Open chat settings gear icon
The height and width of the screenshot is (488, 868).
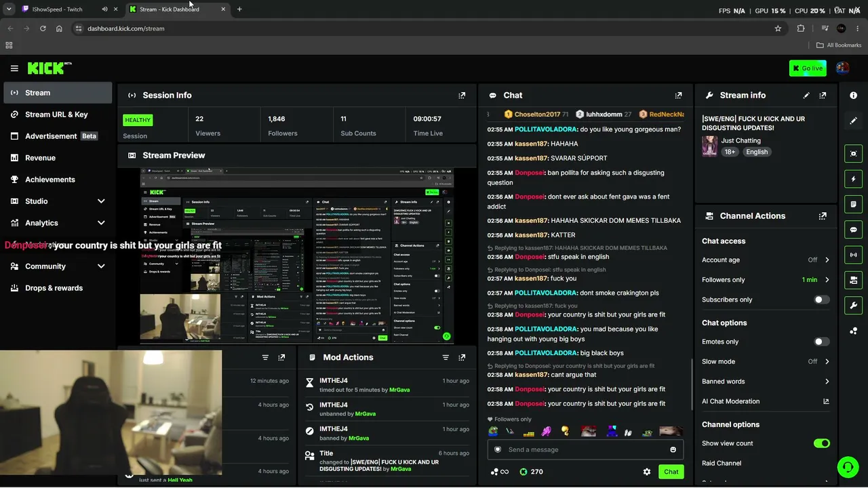pos(646,472)
